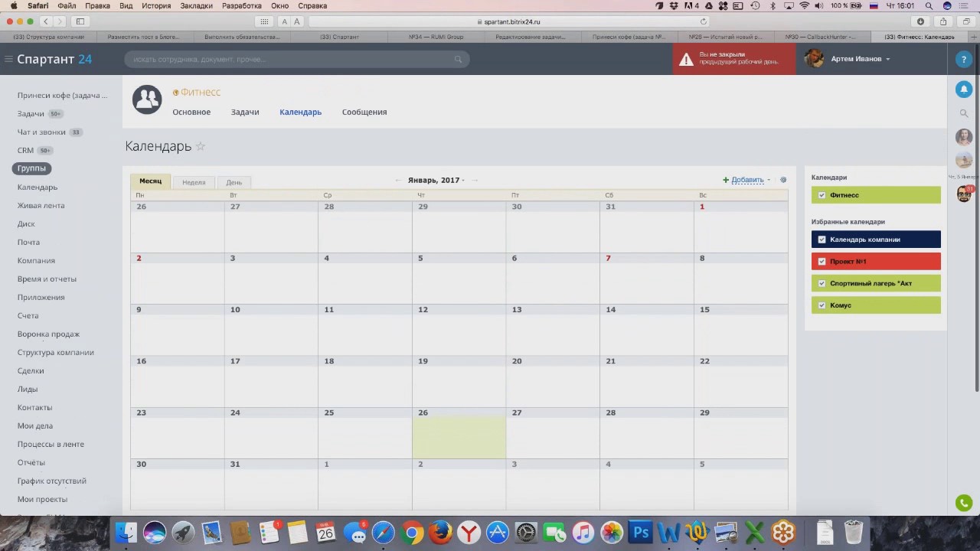Open Yandex browser from the Dock
Image resolution: width=980 pixels, height=551 pixels.
[x=469, y=532]
